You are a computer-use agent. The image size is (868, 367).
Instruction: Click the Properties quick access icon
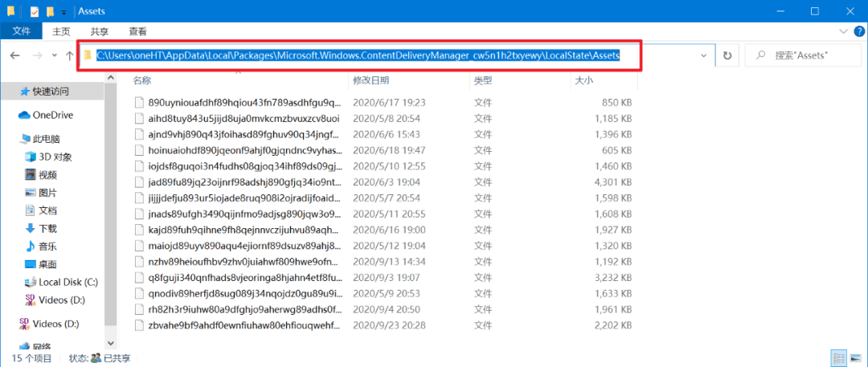click(34, 11)
